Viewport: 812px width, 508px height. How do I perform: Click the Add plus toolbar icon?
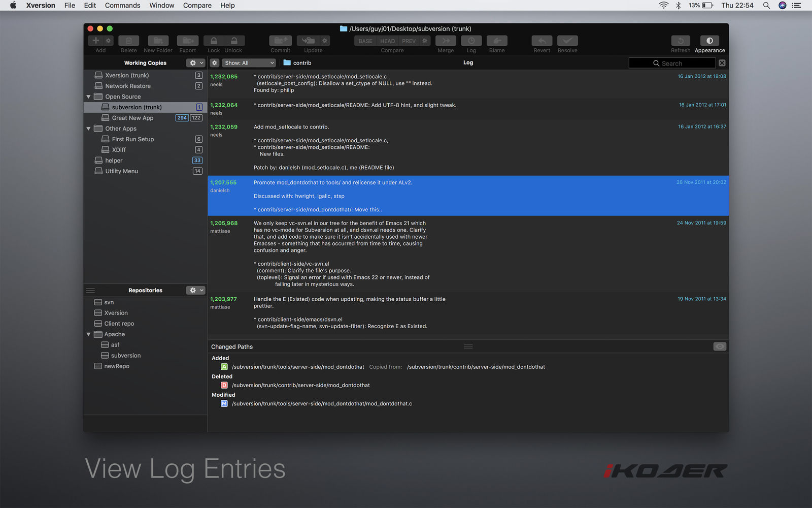click(x=96, y=41)
